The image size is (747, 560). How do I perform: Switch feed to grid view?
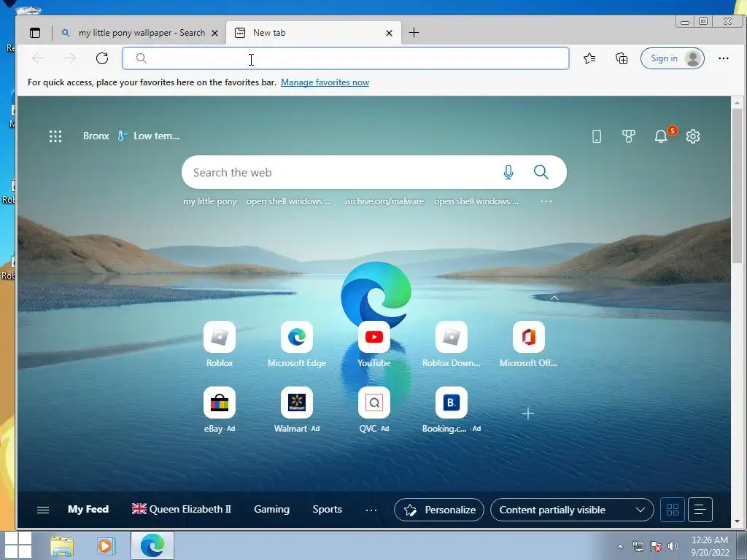[672, 510]
